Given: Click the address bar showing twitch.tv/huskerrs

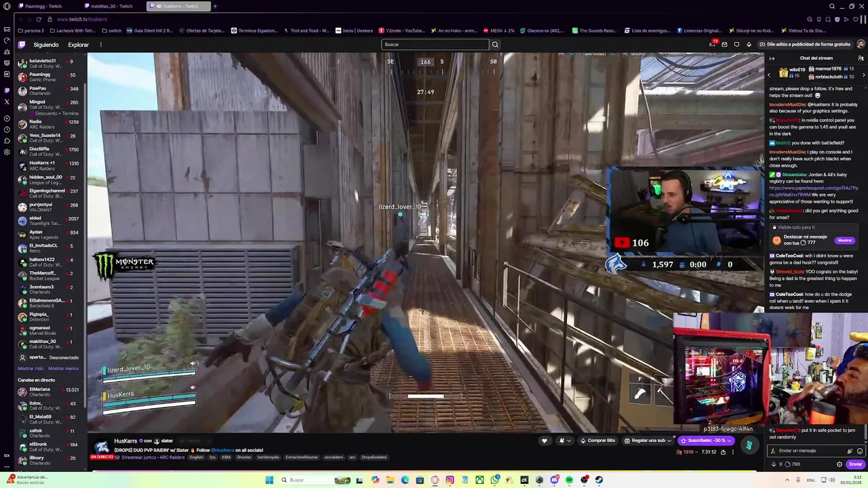Looking at the screenshot, I should point(82,19).
